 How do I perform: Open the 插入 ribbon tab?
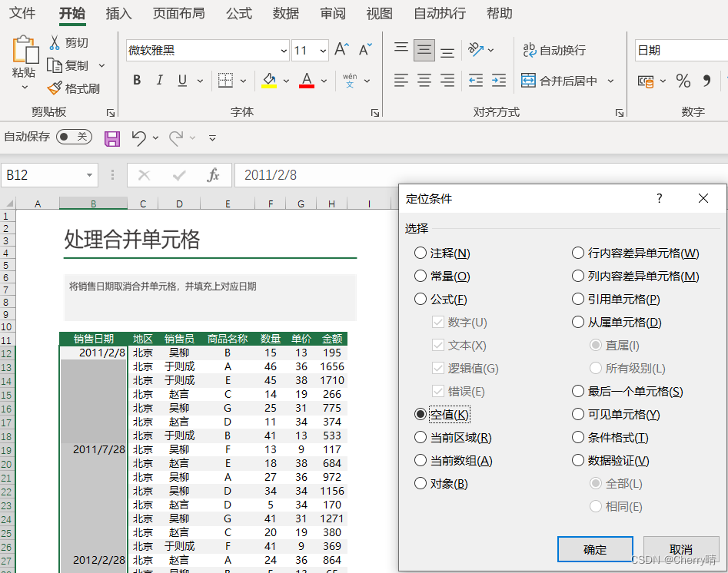click(120, 13)
